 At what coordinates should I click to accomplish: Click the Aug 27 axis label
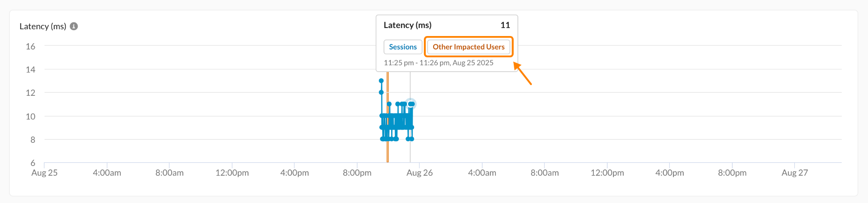(x=795, y=173)
